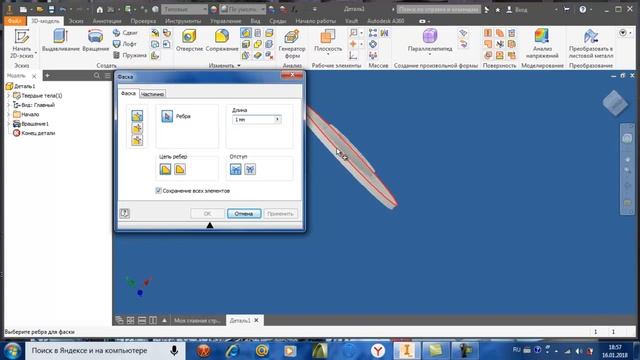The width and height of the screenshot is (640, 360).
Task: Click the help icon in Фаска dialog
Action: pos(124,213)
